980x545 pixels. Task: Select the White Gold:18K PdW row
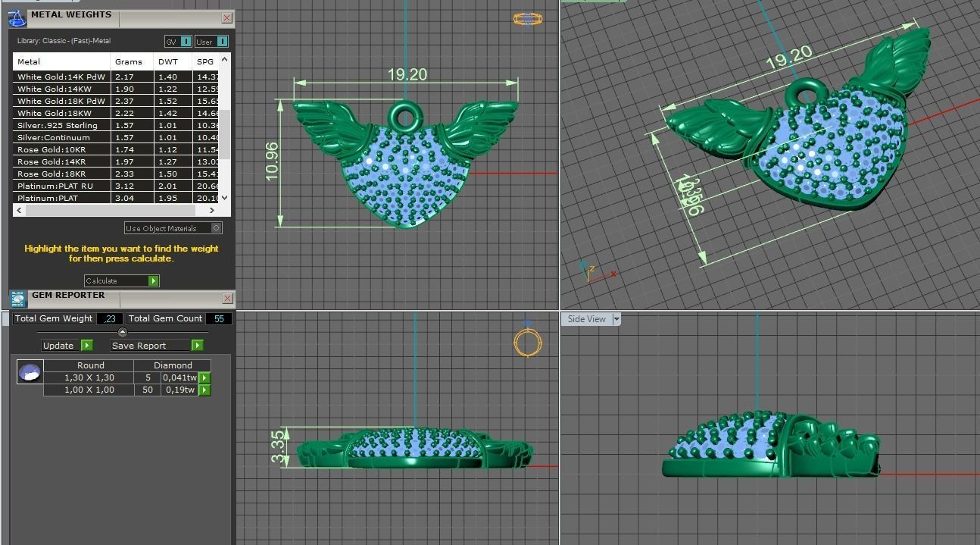[x=117, y=101]
